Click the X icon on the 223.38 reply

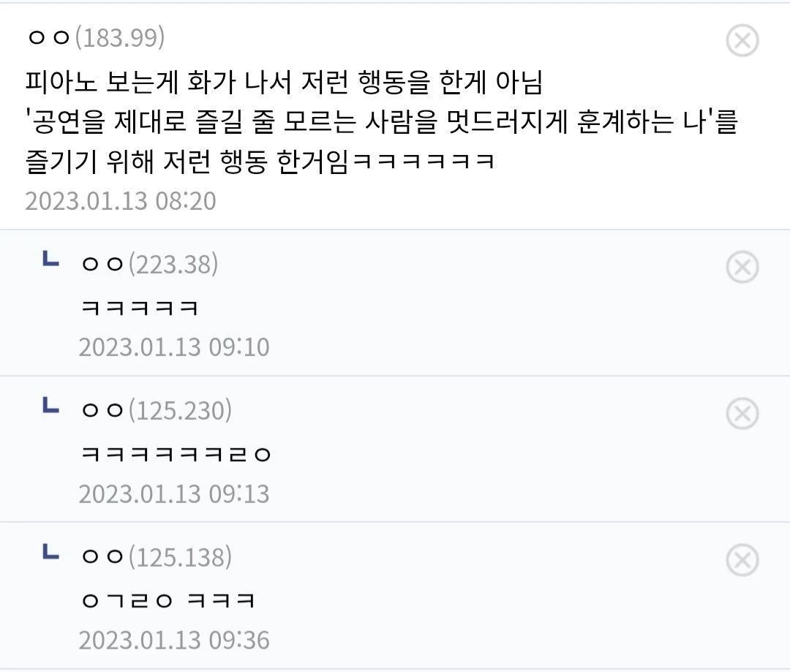[742, 266]
